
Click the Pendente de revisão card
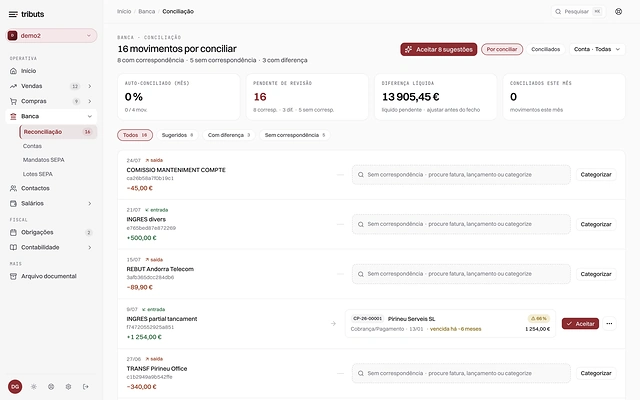307,97
